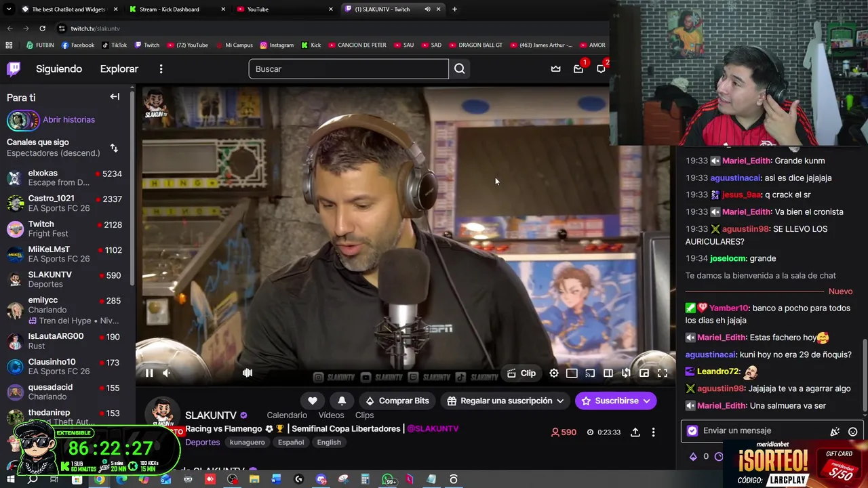Open Explorar in top navigation
Viewport: 868px width, 488px height.
[119, 69]
